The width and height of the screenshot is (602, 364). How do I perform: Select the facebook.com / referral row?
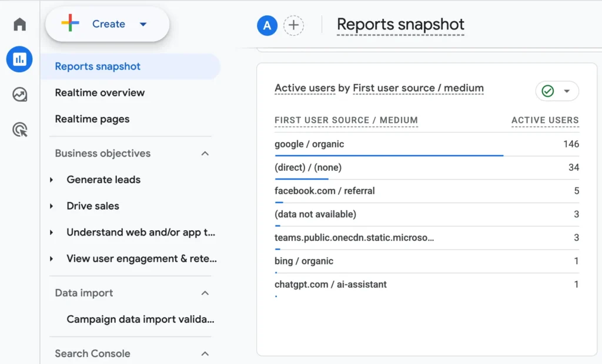click(x=427, y=191)
